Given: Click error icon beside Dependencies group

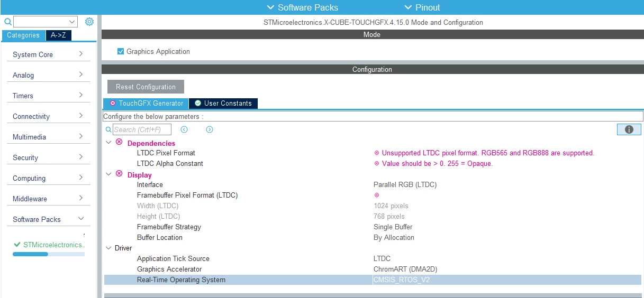Looking at the screenshot, I should coord(119,143).
